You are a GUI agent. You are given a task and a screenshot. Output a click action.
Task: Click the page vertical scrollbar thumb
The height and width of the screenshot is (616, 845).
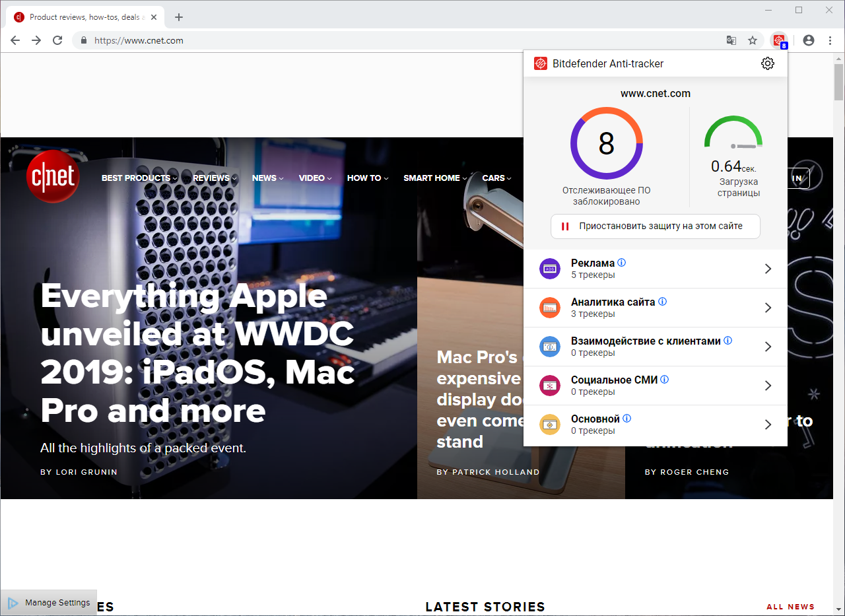click(x=838, y=83)
